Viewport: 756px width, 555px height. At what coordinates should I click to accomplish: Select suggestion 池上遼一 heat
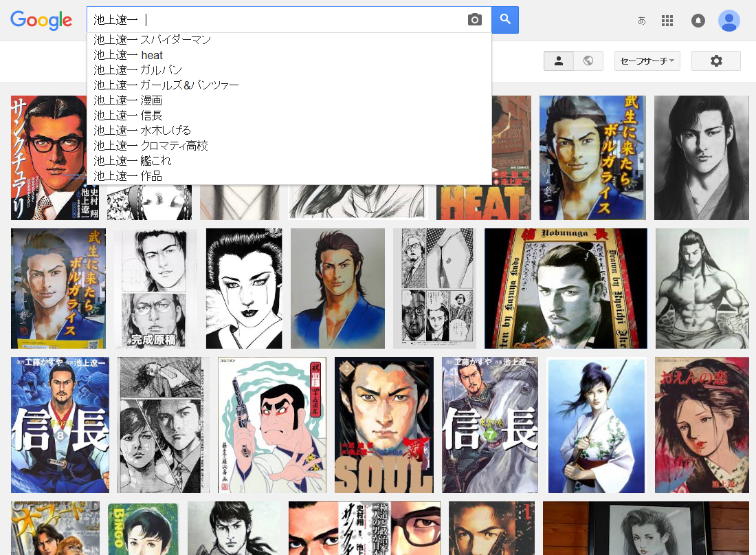[289, 55]
